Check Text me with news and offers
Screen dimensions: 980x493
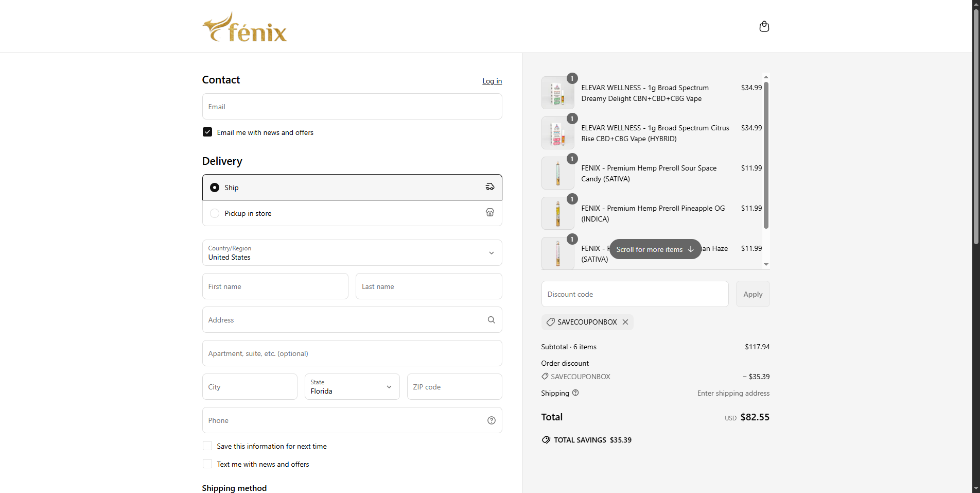click(x=207, y=464)
